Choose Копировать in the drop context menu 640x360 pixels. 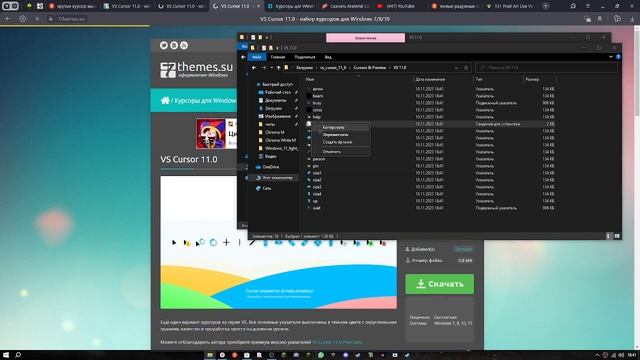click(x=333, y=127)
